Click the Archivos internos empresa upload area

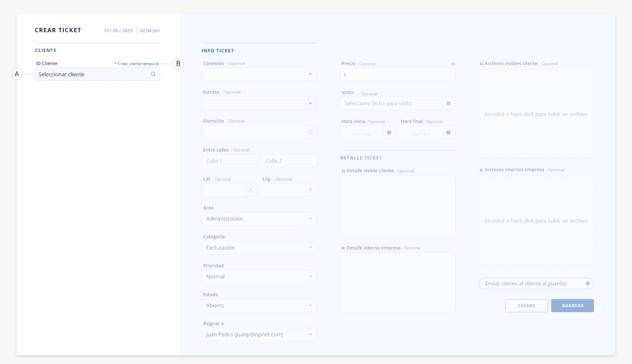click(x=536, y=220)
